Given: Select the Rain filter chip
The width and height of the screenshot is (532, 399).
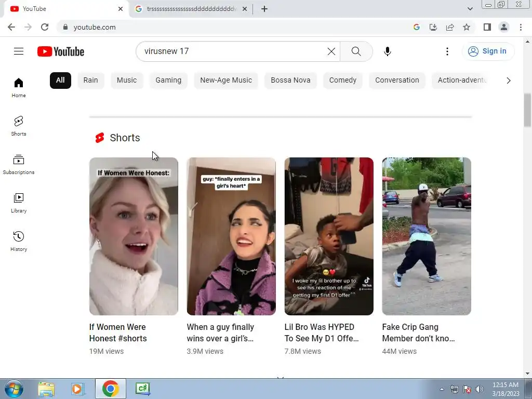Looking at the screenshot, I should pyautogui.click(x=90, y=81).
